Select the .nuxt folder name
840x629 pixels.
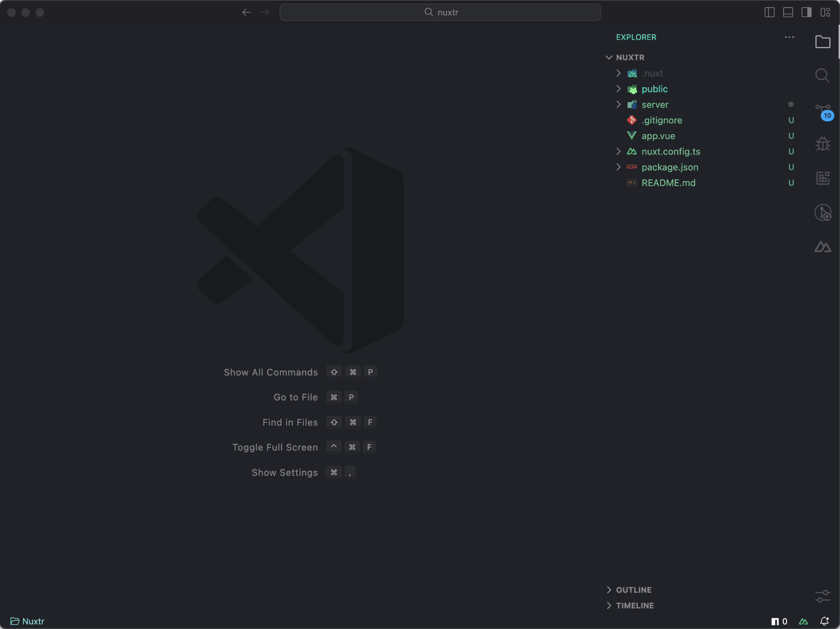[x=652, y=73]
